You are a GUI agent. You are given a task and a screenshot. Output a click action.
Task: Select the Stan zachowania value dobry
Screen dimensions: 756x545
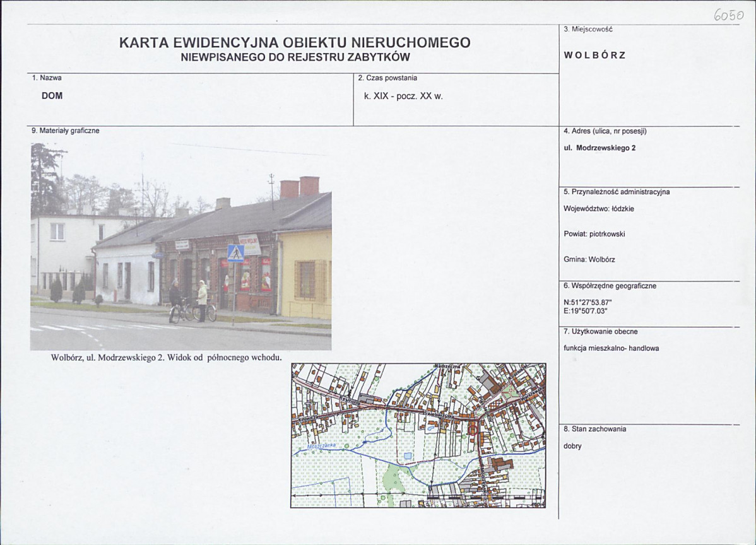coord(572,447)
